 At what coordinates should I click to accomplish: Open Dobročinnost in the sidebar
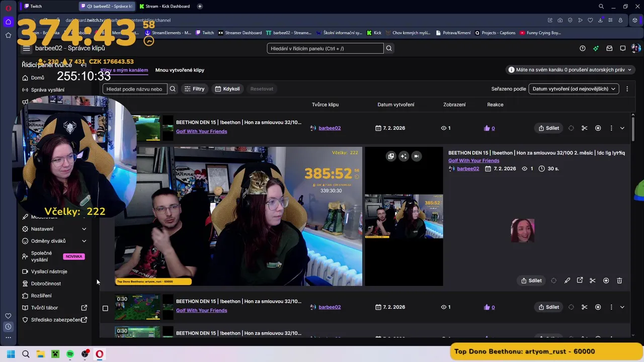pyautogui.click(x=46, y=284)
